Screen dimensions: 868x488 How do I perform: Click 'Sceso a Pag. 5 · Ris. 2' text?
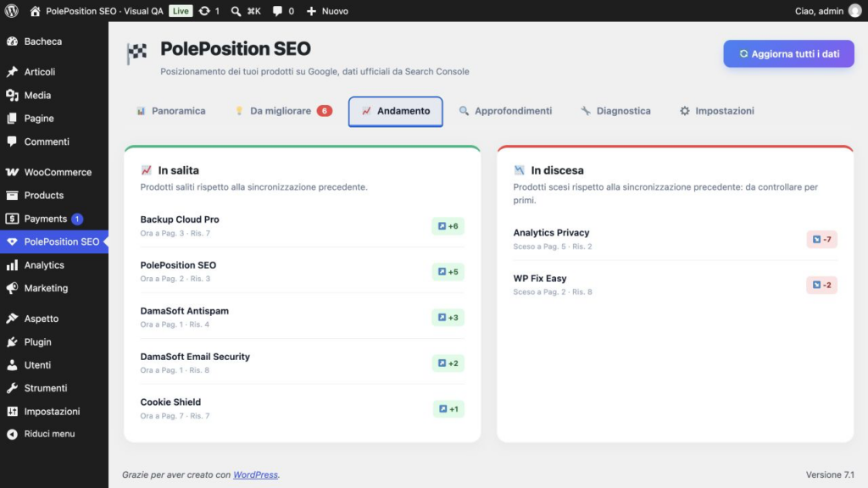point(553,247)
